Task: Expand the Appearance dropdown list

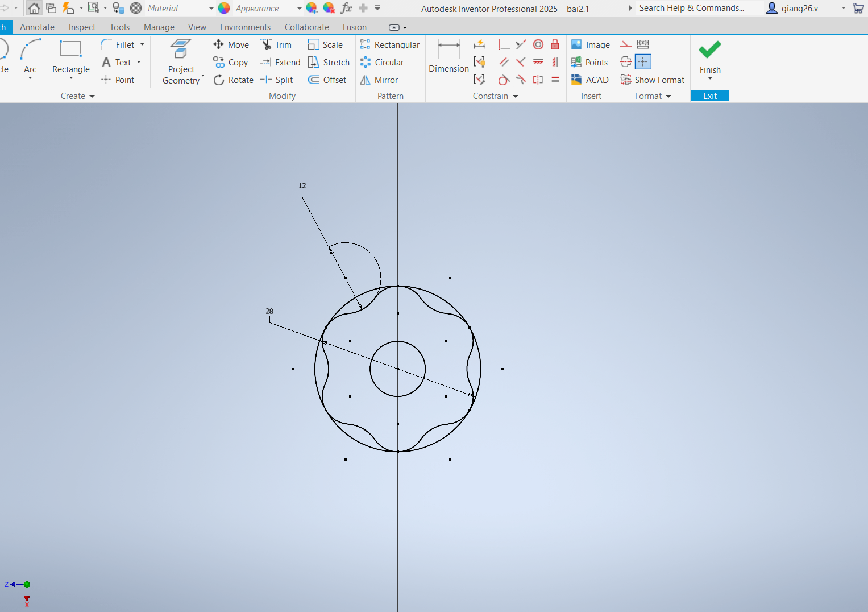Action: point(299,9)
